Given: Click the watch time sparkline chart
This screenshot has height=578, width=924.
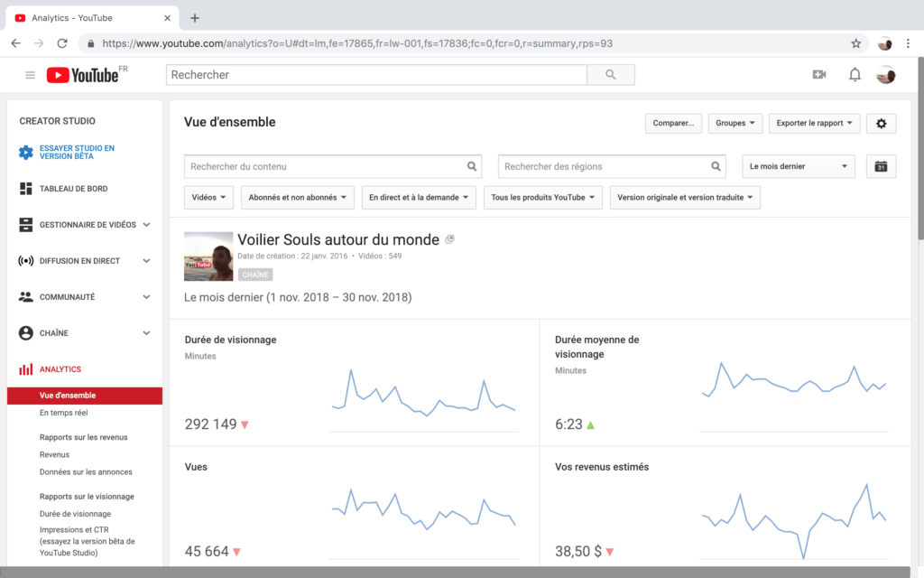Looking at the screenshot, I should (x=424, y=394).
